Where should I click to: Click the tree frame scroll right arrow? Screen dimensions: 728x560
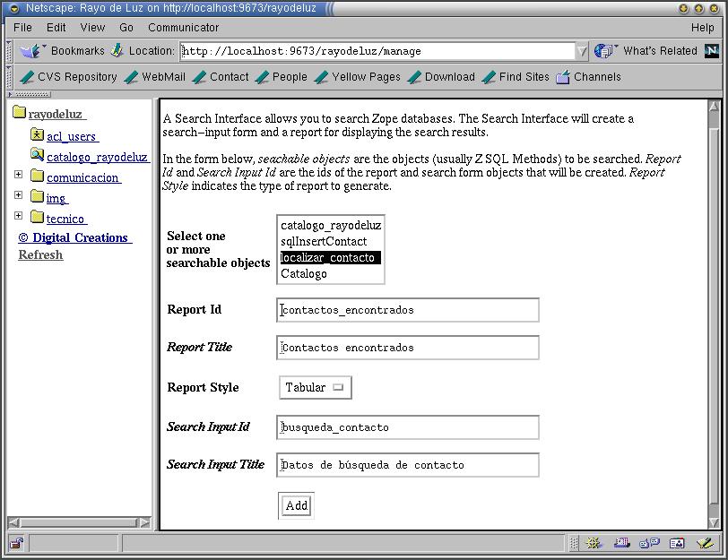coord(145,523)
